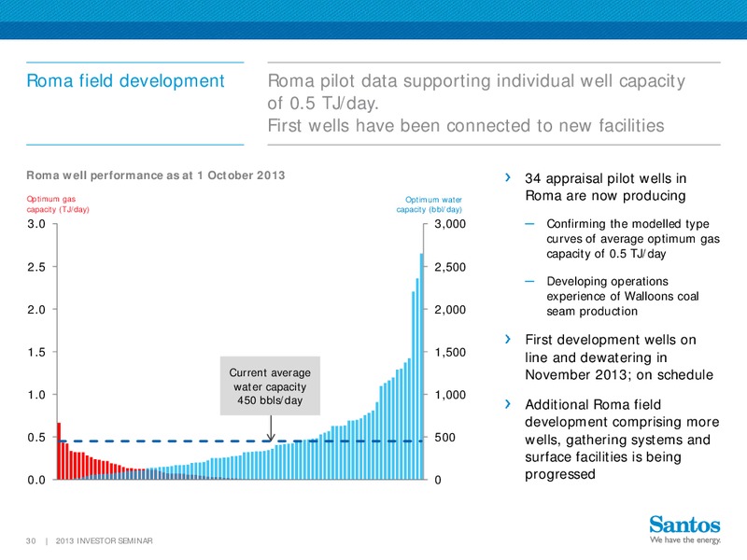Click the 'experience of Walloons coal' text line

pos(623,296)
